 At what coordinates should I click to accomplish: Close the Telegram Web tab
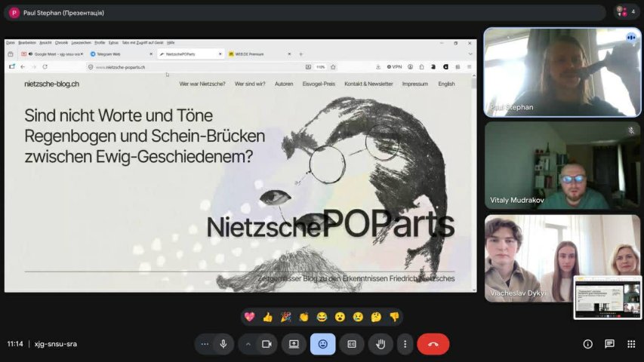click(x=151, y=54)
